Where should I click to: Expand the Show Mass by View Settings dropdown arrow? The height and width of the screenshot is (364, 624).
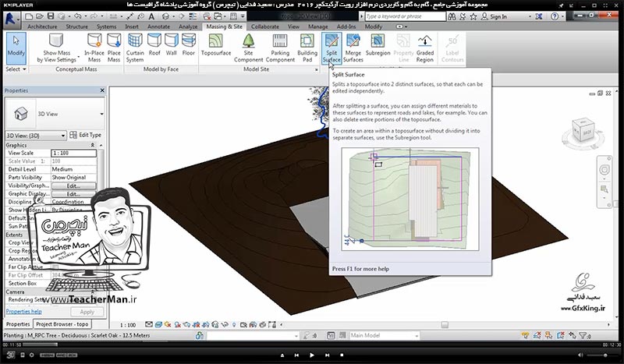[x=79, y=58]
